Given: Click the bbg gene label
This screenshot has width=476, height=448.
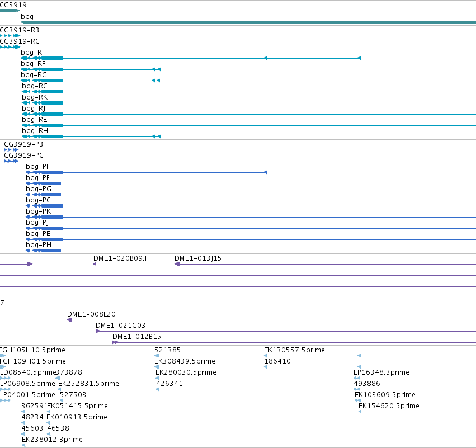Looking at the screenshot, I should click(x=27, y=17).
